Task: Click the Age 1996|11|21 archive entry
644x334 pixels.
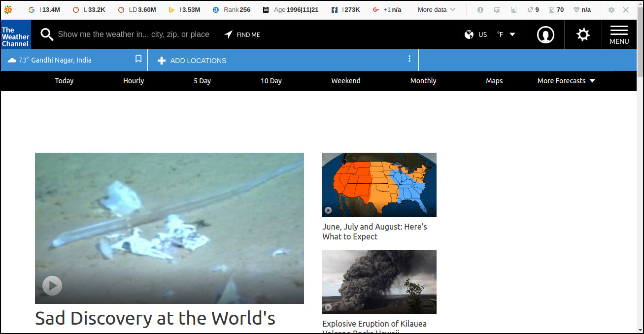Action: (x=291, y=9)
